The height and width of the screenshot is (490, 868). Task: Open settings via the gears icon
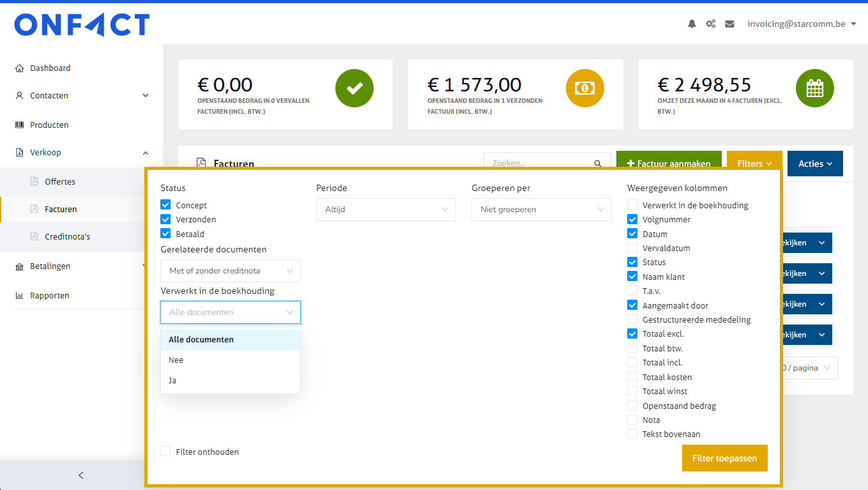click(710, 24)
